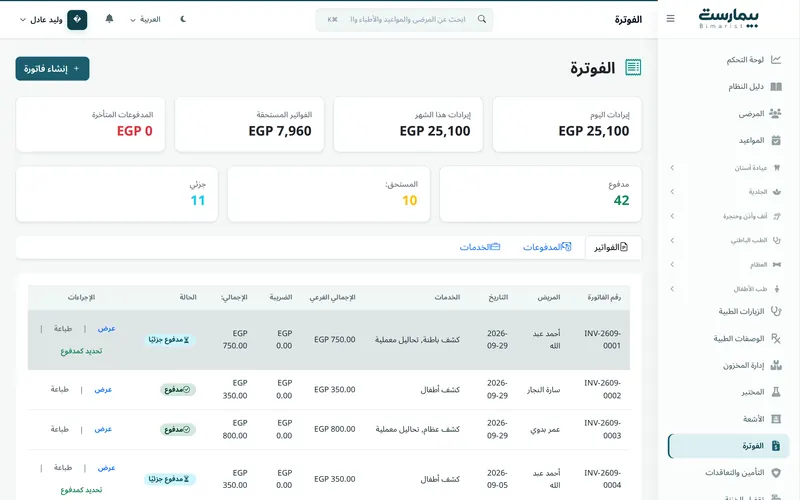Select the internal medicine stethoscope icon
Screen dimensions: 800x500
[x=777, y=240]
